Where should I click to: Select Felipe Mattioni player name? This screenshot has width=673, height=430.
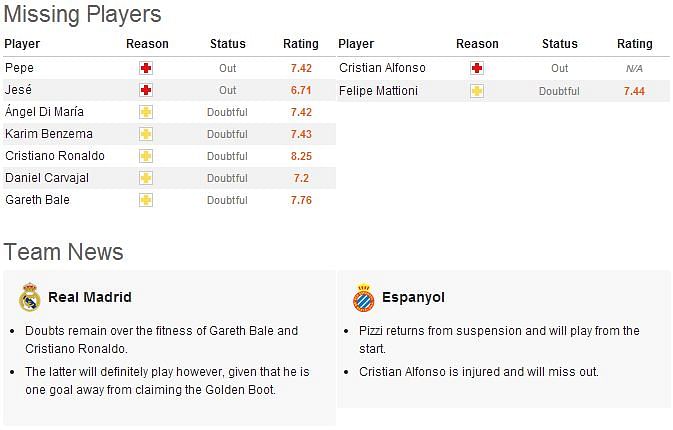(x=378, y=91)
